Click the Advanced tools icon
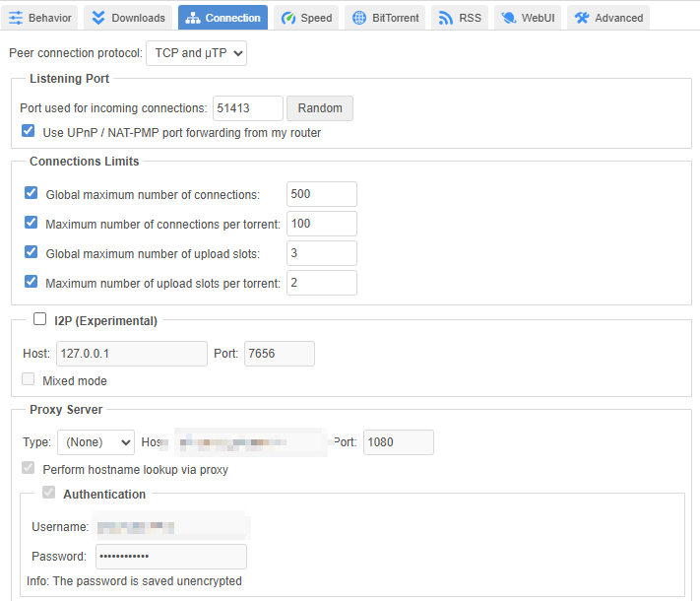Screen dimensions: 700x601 pos(582,18)
